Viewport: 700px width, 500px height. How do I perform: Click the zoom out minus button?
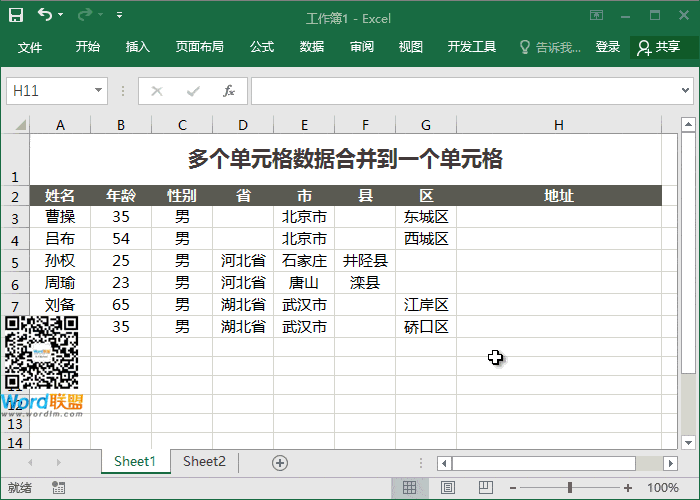[513, 488]
